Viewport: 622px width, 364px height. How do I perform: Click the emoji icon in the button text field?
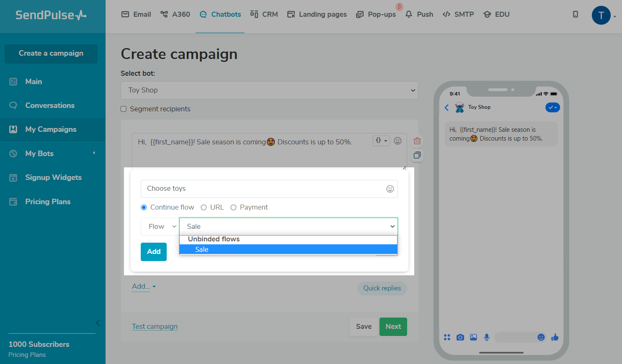tap(390, 189)
